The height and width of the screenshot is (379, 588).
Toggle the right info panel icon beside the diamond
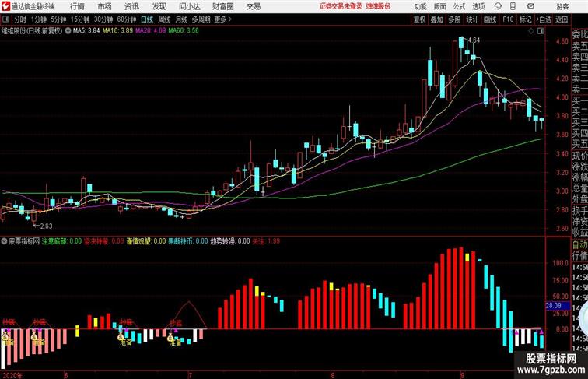click(x=541, y=31)
